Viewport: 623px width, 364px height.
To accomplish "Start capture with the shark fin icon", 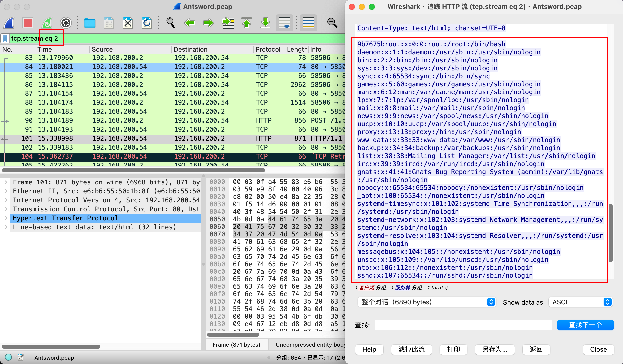I will (x=9, y=23).
